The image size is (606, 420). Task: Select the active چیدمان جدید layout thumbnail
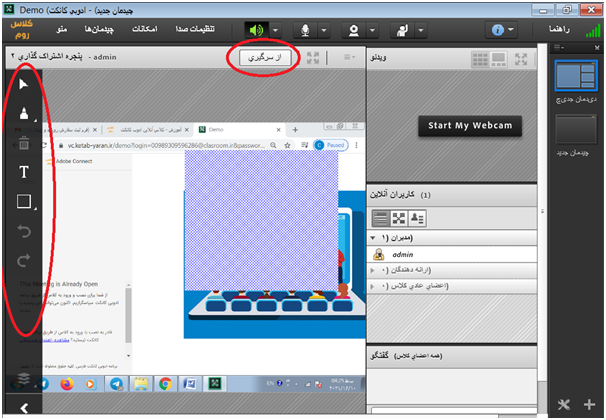click(x=576, y=75)
